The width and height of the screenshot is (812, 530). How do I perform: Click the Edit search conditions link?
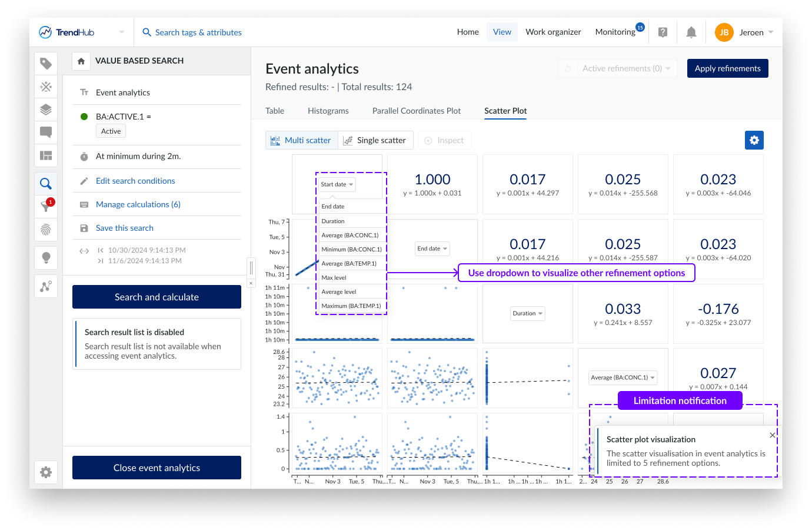pyautogui.click(x=135, y=181)
